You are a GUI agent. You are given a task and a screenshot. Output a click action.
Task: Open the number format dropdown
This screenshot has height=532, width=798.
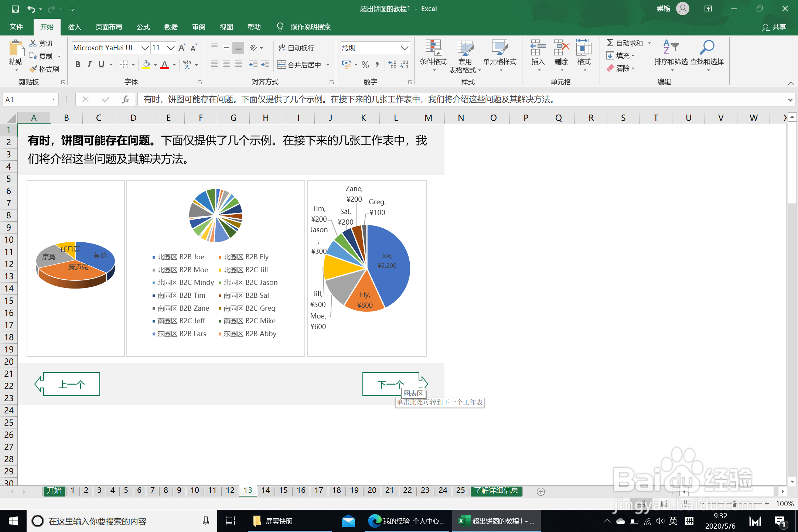pyautogui.click(x=404, y=48)
